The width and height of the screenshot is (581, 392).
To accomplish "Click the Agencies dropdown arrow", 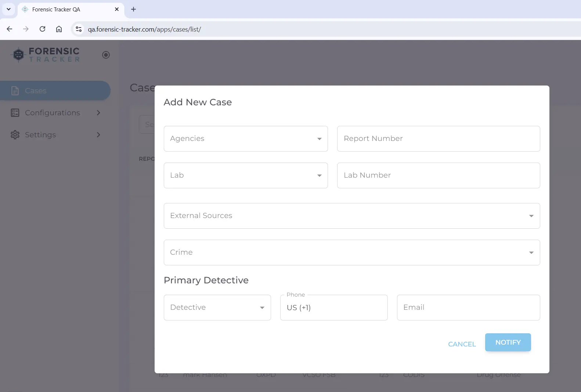I will point(319,139).
